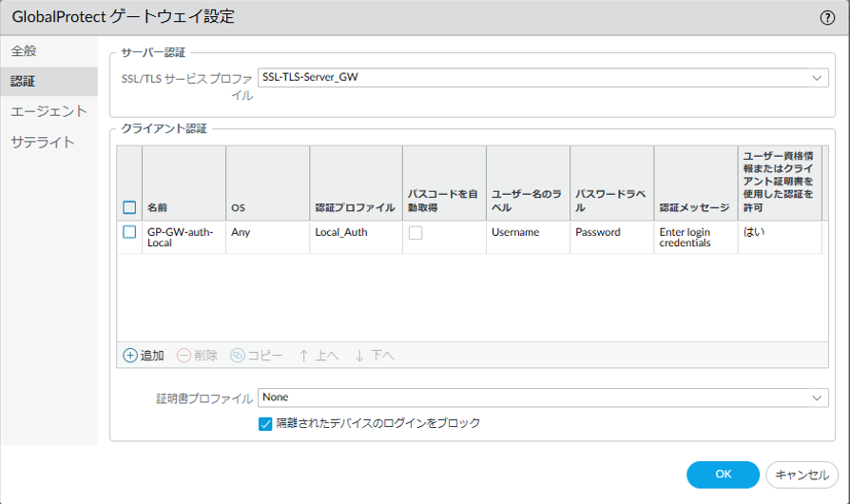Expand the 証明書プロファイル dropdown

pyautogui.click(x=817, y=397)
